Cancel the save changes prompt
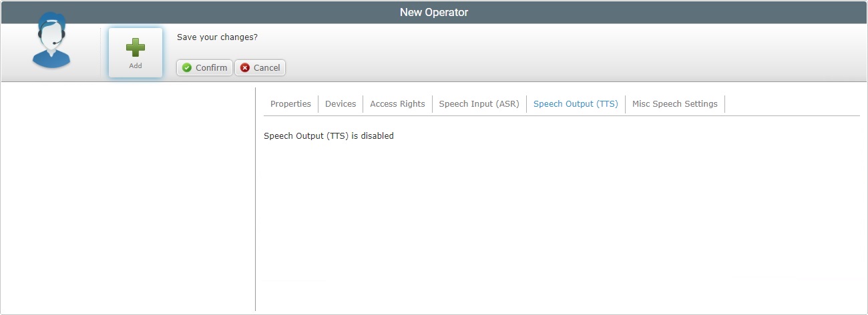Viewport: 868px width, 315px height. click(260, 68)
